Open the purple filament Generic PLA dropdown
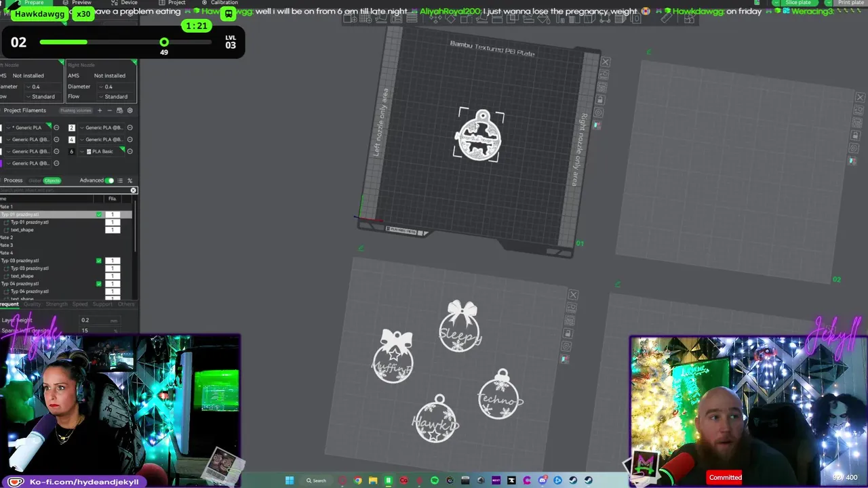The width and height of the screenshot is (868, 488). (27, 163)
